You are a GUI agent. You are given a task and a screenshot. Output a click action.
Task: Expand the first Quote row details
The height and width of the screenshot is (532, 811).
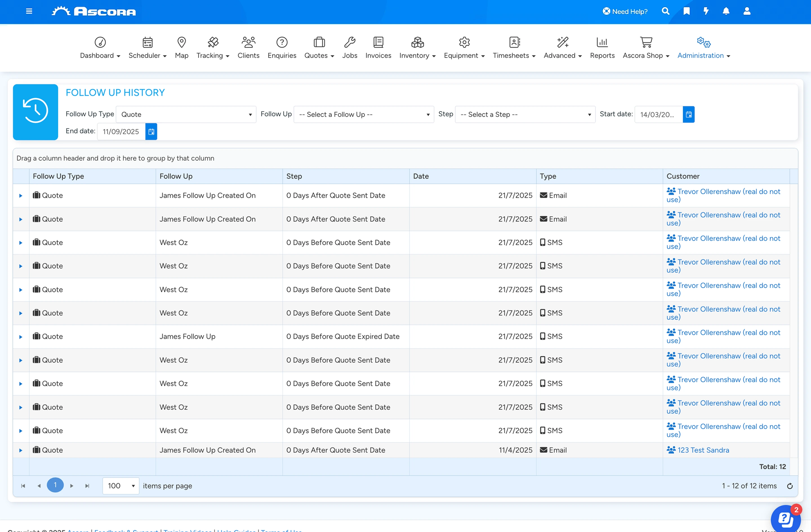pyautogui.click(x=21, y=196)
